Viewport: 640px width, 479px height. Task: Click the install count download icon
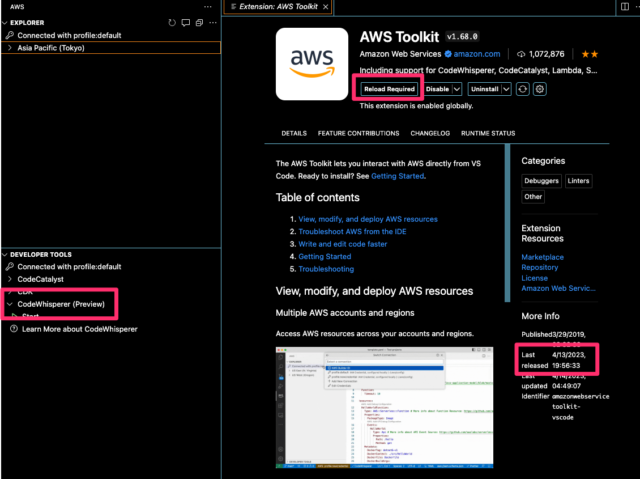coord(521,54)
